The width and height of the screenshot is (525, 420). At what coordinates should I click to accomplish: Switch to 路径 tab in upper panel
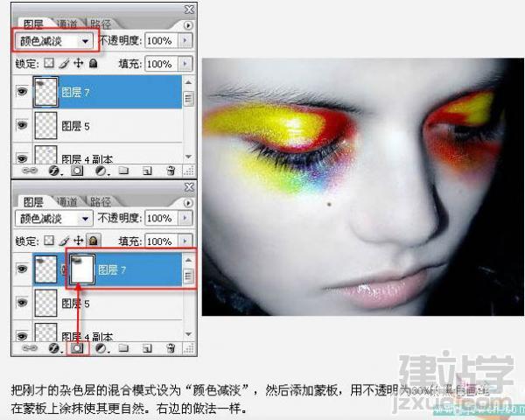pyautogui.click(x=100, y=24)
